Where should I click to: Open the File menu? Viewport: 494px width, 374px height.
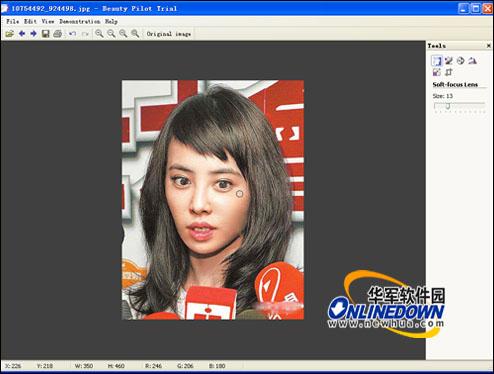click(x=13, y=21)
